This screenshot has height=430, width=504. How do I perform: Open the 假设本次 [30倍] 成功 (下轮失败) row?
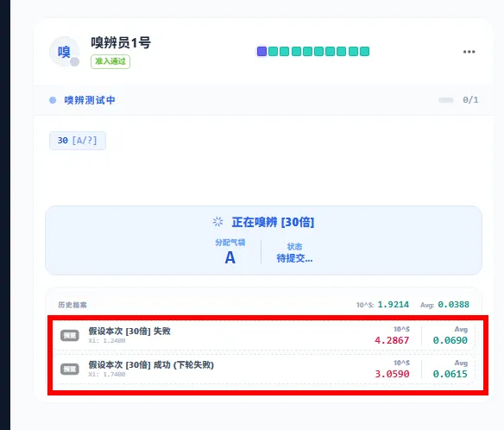click(x=264, y=369)
